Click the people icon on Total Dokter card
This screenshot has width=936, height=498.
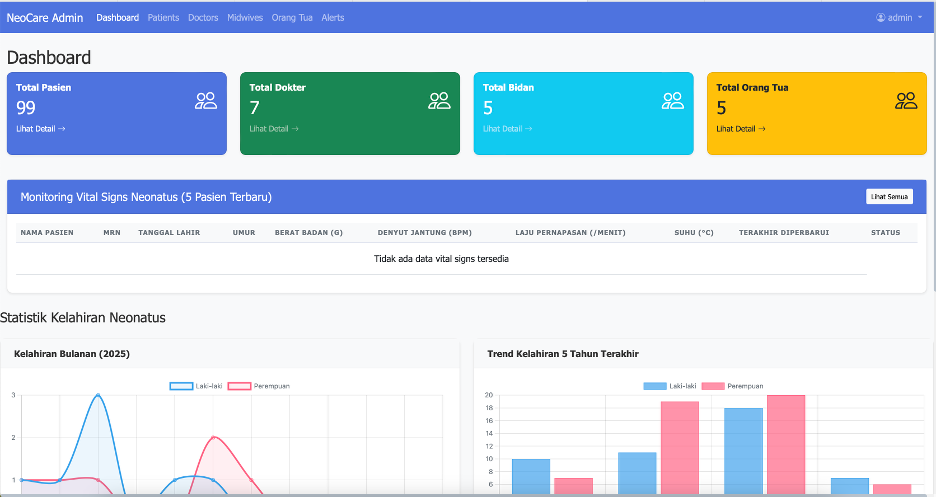(439, 100)
